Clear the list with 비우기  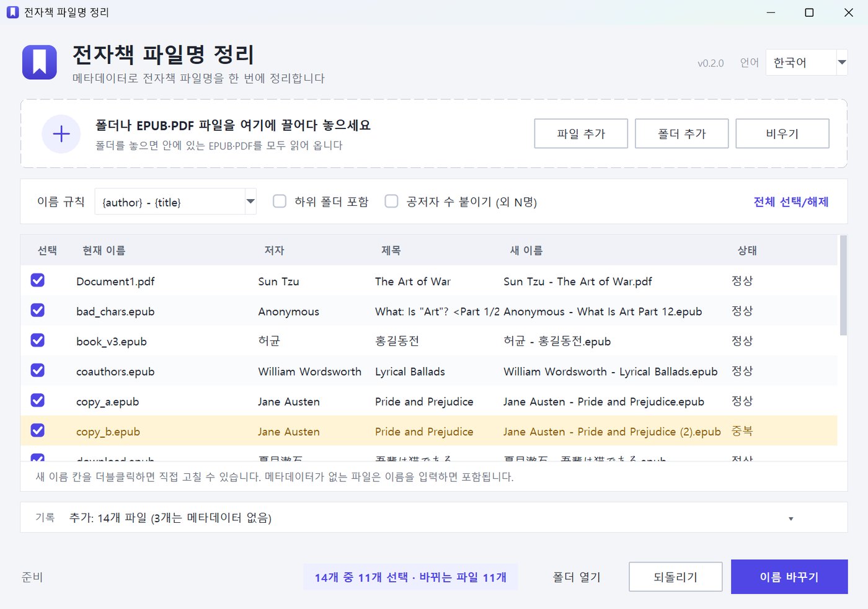click(x=782, y=133)
